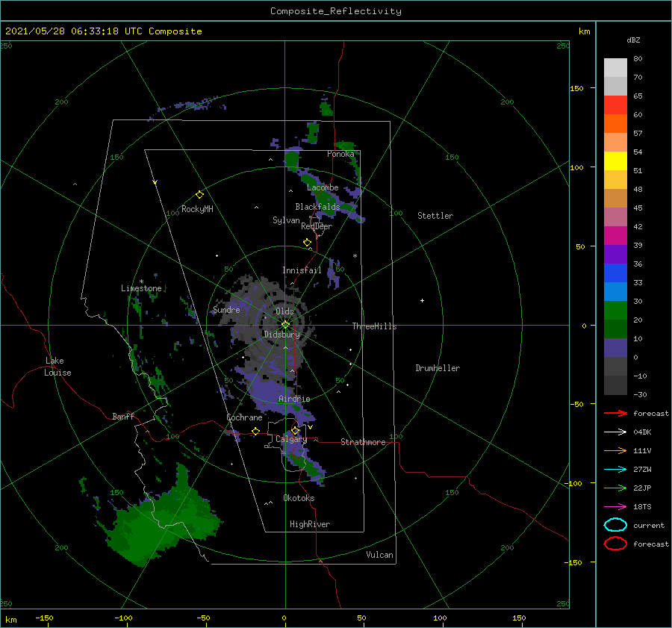Click the Lacombe city label
The image size is (672, 628).
pyautogui.click(x=323, y=187)
